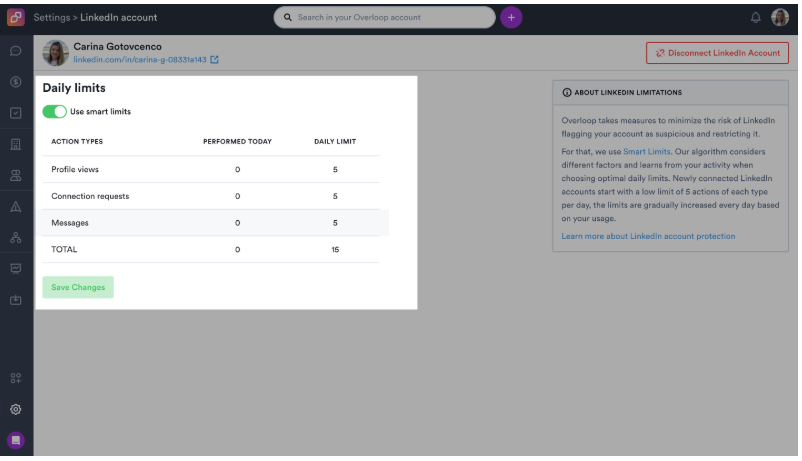
Task: Open settings gear sidebar icon
Action: (16, 409)
